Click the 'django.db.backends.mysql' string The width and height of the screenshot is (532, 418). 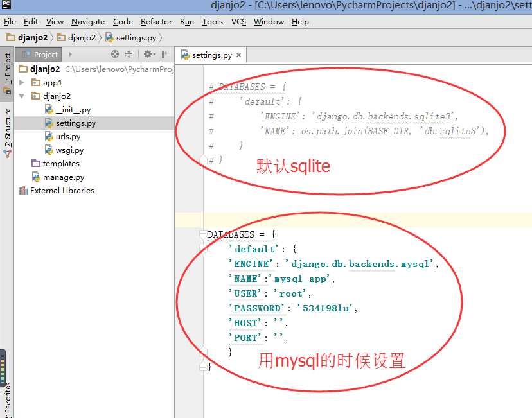point(360,264)
